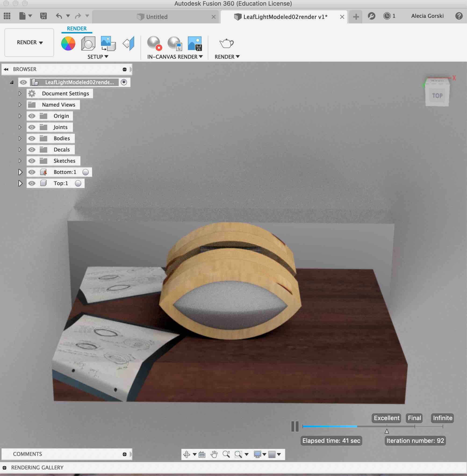This screenshot has width=467, height=476.
Task: Hide the Sketches folder
Action: tap(32, 161)
